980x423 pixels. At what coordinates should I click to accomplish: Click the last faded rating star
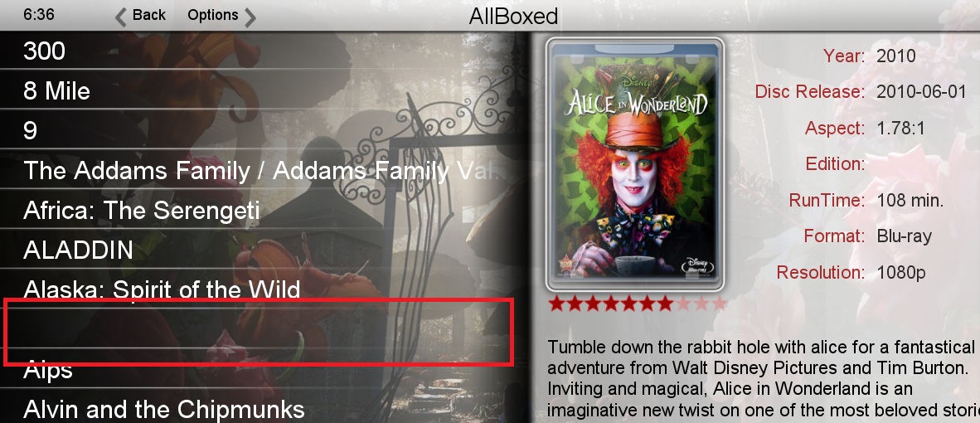pyautogui.click(x=720, y=304)
